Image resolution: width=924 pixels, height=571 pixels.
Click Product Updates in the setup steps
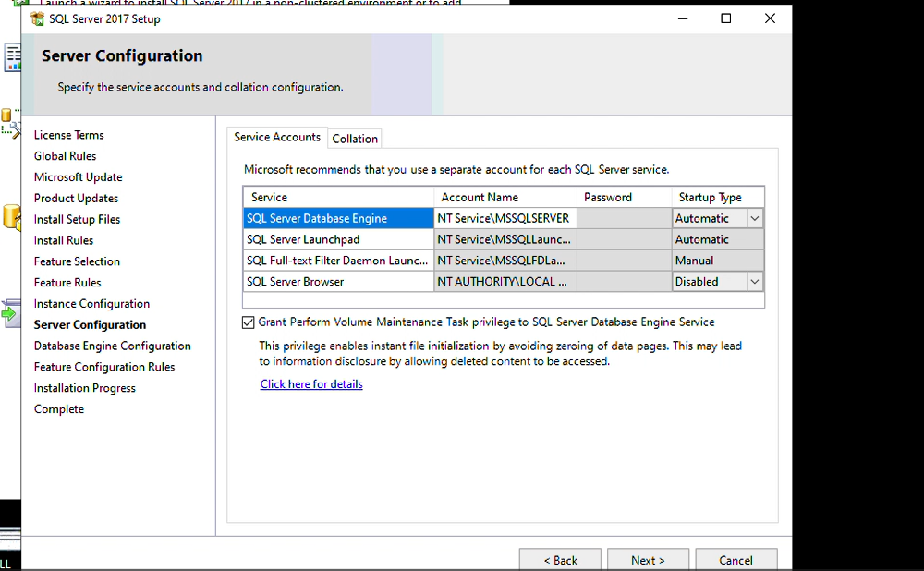point(76,199)
